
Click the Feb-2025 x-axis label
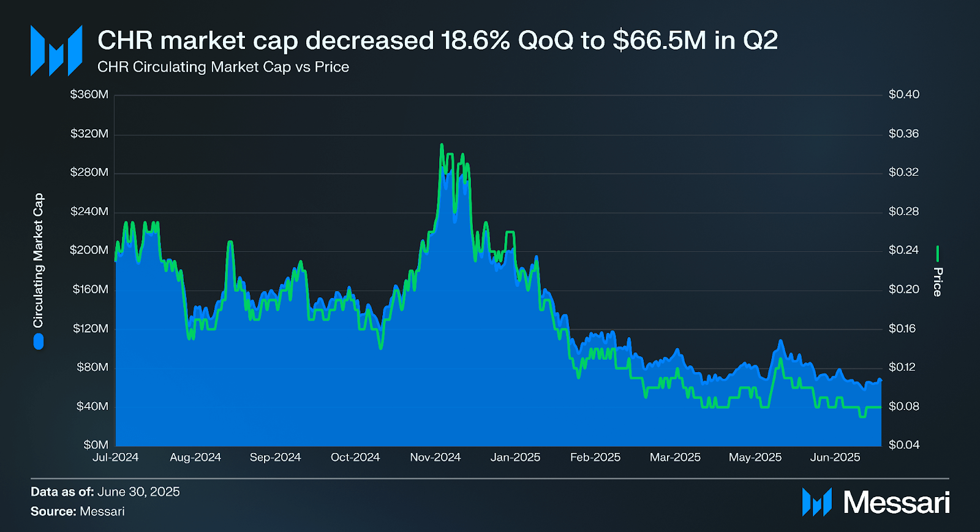595,457
